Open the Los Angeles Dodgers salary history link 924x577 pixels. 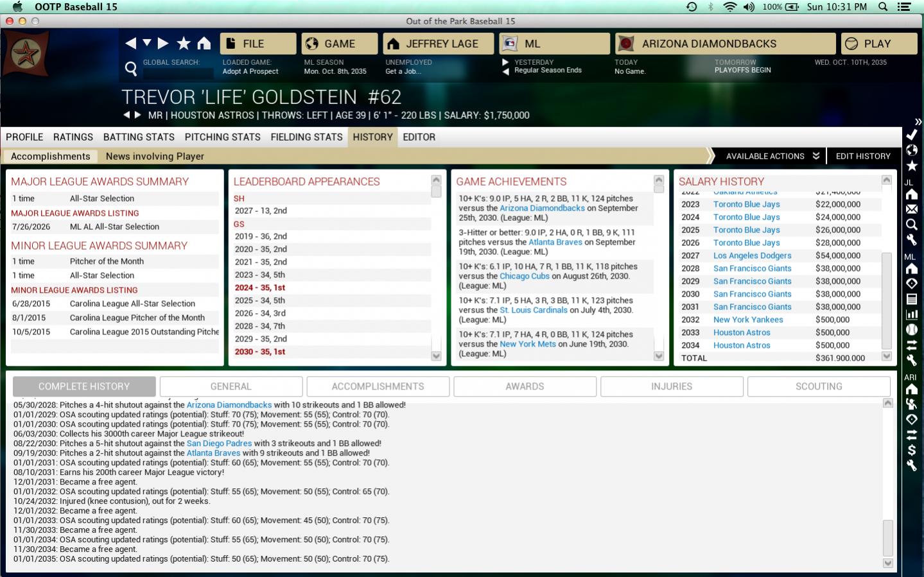pyautogui.click(x=752, y=255)
